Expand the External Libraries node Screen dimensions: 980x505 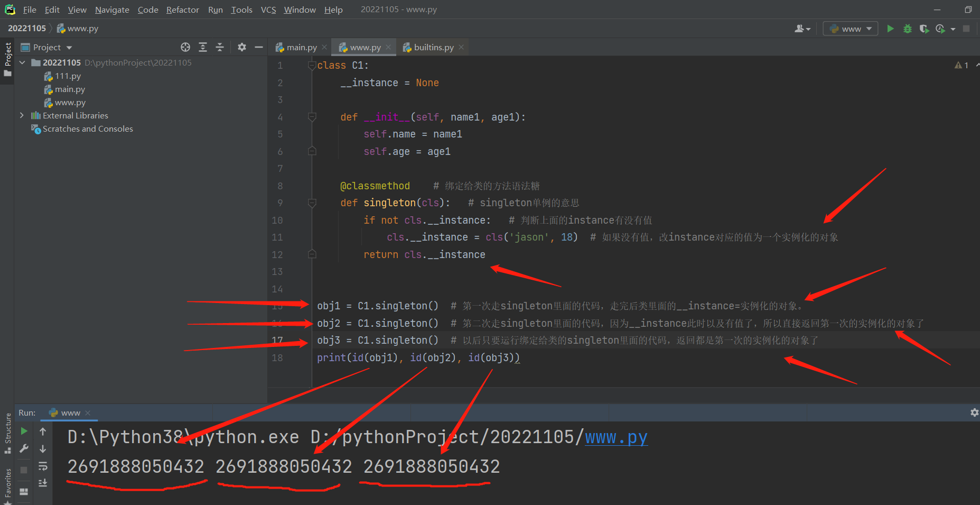[x=22, y=115]
